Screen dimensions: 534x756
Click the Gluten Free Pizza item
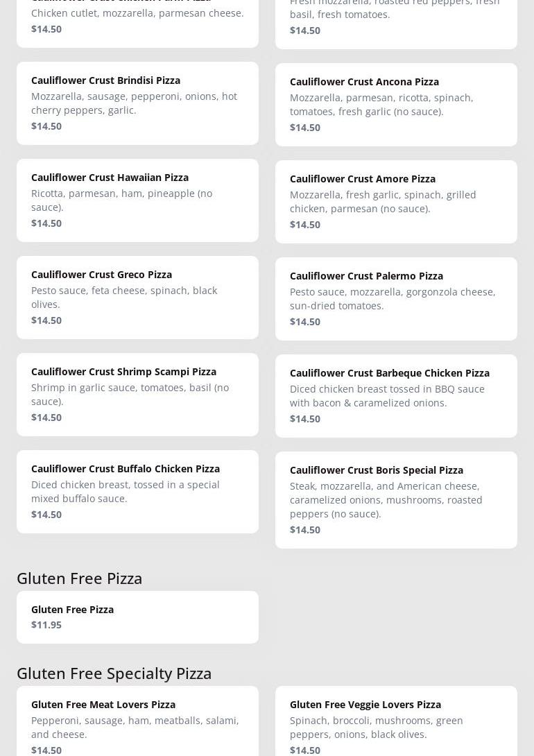pos(137,617)
